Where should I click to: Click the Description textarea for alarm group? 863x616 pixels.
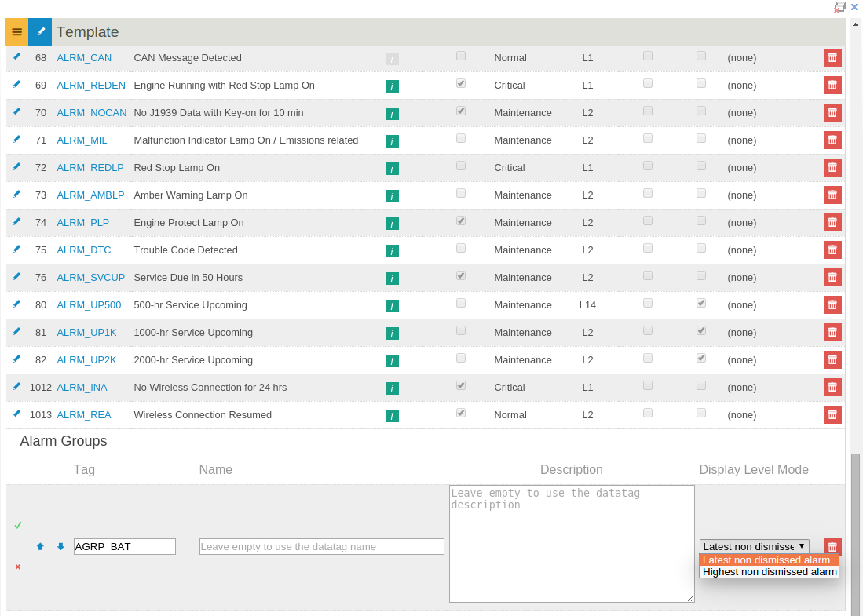572,543
